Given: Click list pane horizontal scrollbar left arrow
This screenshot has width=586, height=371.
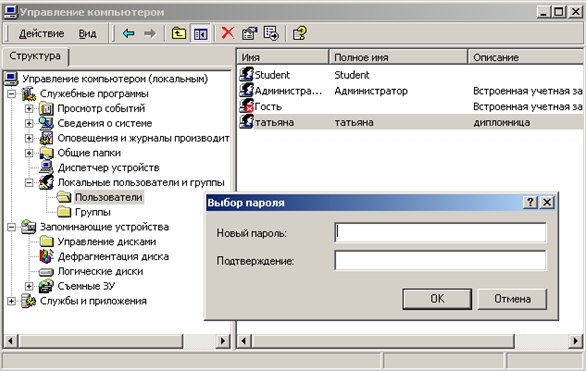Looking at the screenshot, I should (x=244, y=341).
